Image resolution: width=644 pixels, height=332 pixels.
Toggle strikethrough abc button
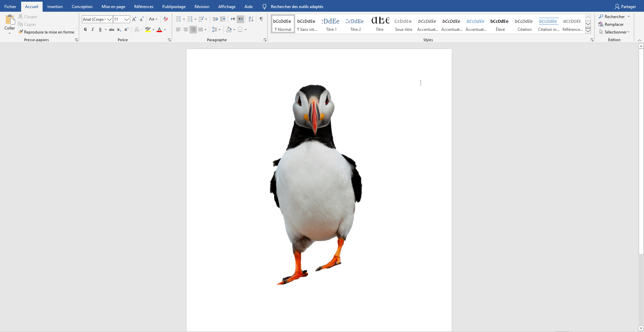[x=112, y=29]
